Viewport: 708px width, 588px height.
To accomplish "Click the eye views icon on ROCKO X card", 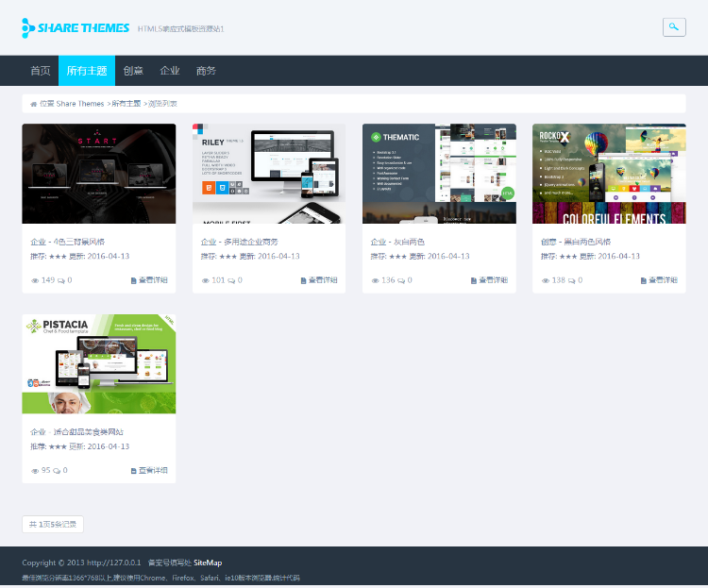I will [x=545, y=280].
